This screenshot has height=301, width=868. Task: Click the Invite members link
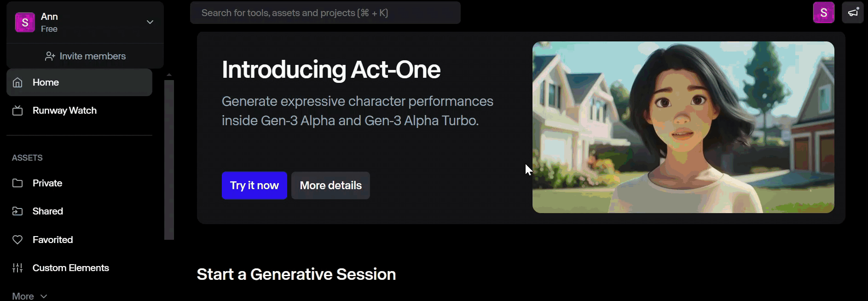pos(92,56)
